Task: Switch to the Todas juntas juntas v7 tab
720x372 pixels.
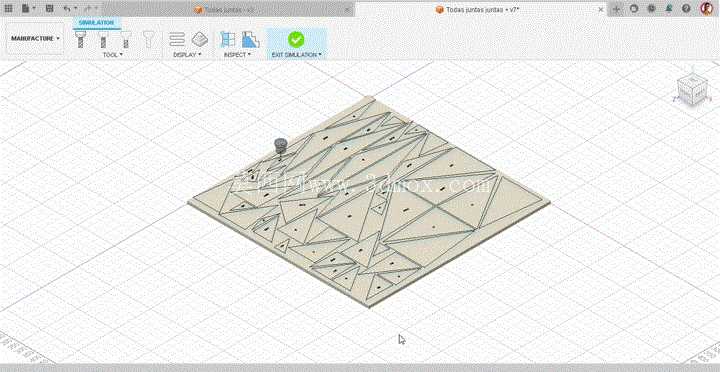Action: coord(477,9)
